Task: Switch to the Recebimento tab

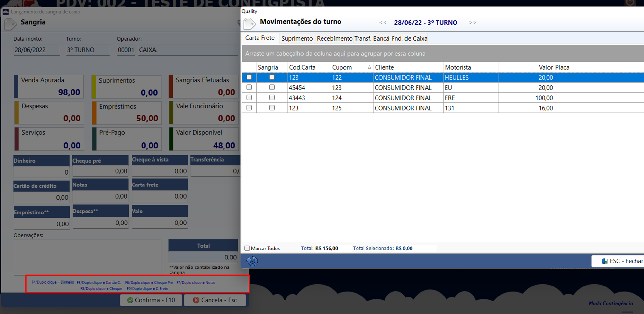Action: 334,38
